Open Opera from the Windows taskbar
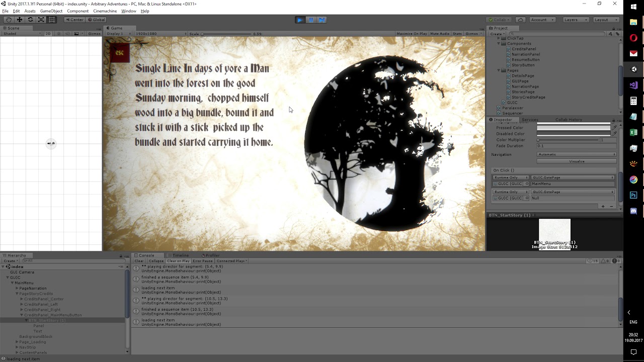Viewport: 644px width, 362px height. (633, 38)
